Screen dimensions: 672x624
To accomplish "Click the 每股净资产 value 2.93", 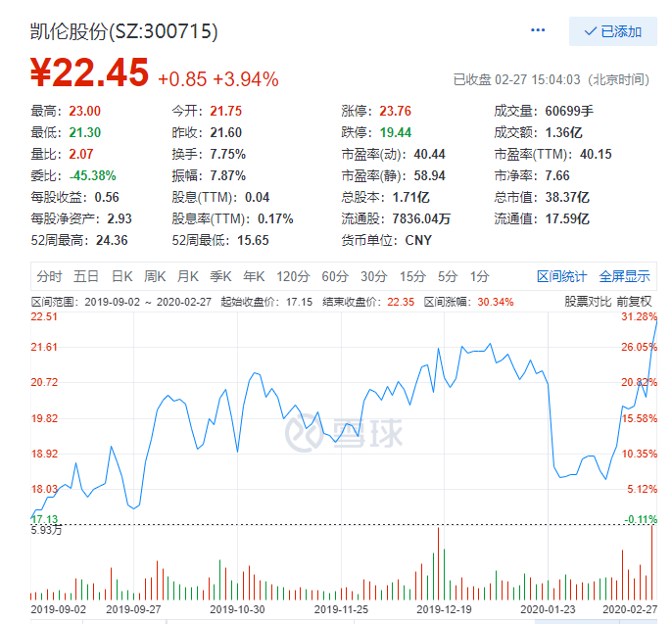I will tap(120, 218).
